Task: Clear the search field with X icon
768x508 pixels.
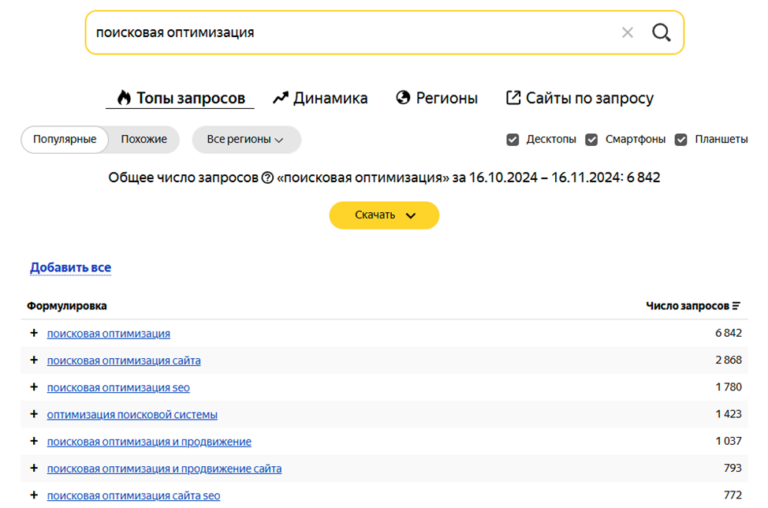Action: coord(627,32)
